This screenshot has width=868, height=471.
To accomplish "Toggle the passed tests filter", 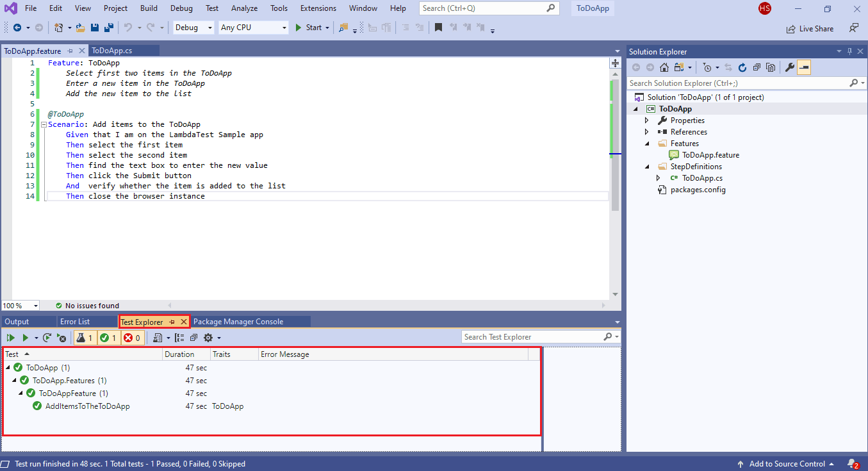I will [x=108, y=338].
